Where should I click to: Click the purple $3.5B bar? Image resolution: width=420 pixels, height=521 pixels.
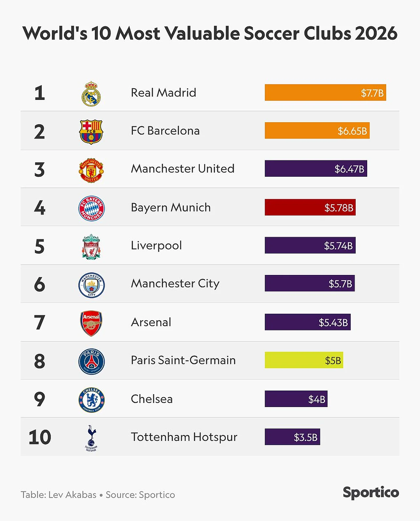tap(292, 437)
